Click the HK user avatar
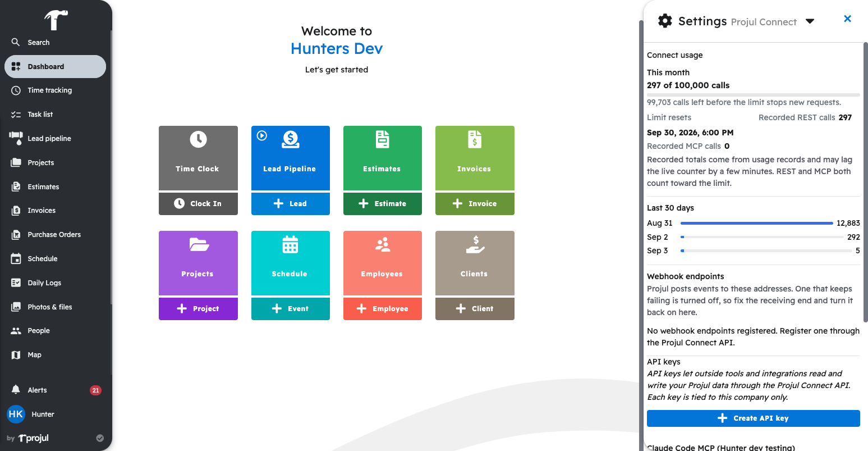The width and height of the screenshot is (868, 451). tap(16, 414)
